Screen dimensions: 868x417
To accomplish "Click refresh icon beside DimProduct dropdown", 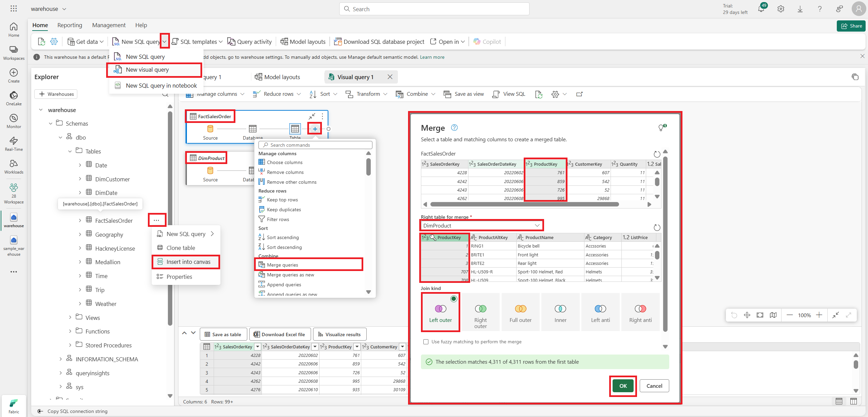I will (x=657, y=228).
